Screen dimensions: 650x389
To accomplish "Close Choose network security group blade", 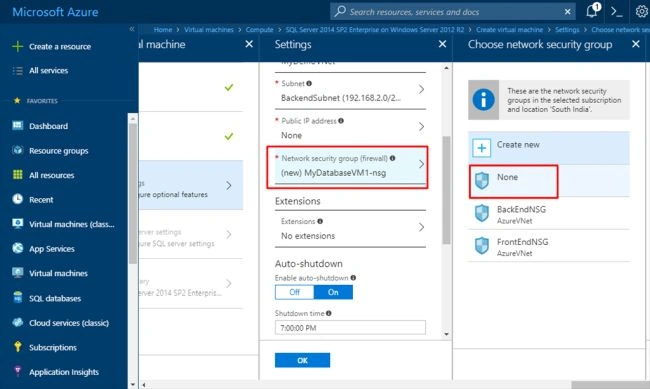I will pyautogui.click(x=635, y=44).
